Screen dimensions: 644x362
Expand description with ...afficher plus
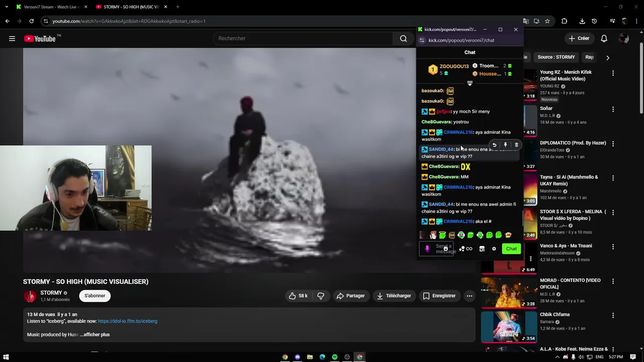[x=95, y=335]
